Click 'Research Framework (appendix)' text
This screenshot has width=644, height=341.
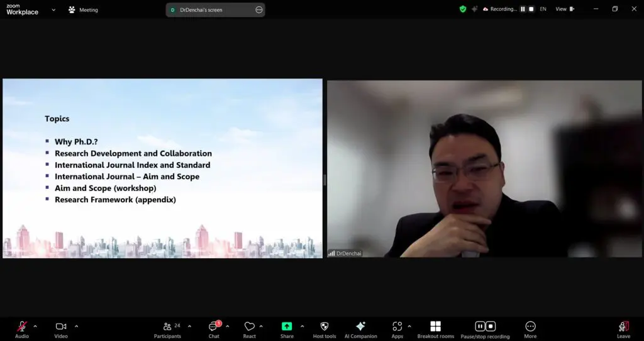116,200
